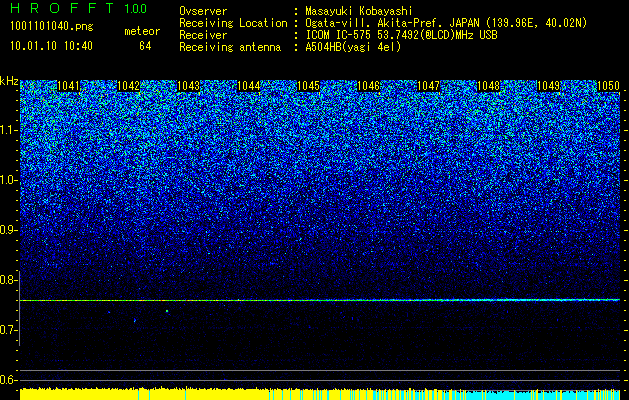Click the date stamp 10.01.10 10:40
The width and height of the screenshot is (629, 400).
51,46
